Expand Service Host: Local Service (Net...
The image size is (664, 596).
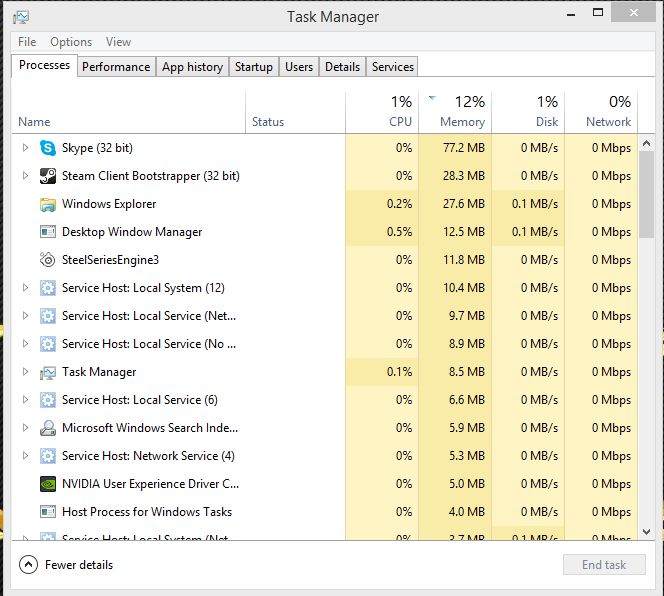pos(25,316)
